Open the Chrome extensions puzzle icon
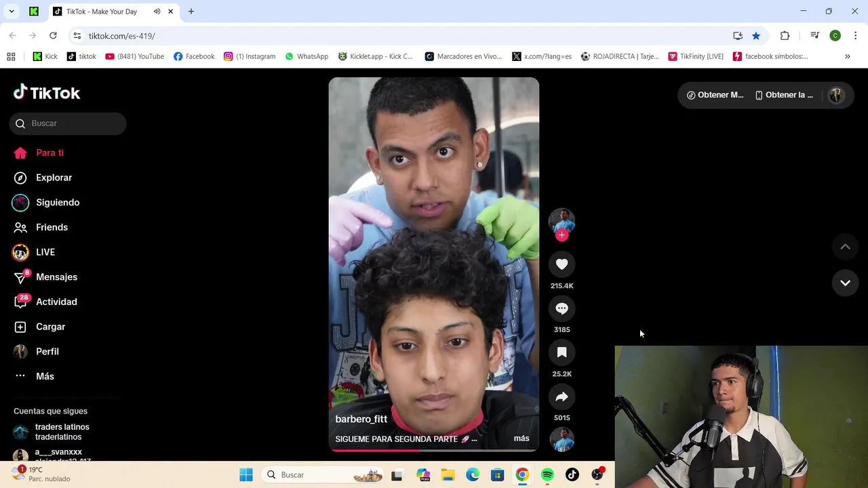868x488 pixels. (785, 36)
